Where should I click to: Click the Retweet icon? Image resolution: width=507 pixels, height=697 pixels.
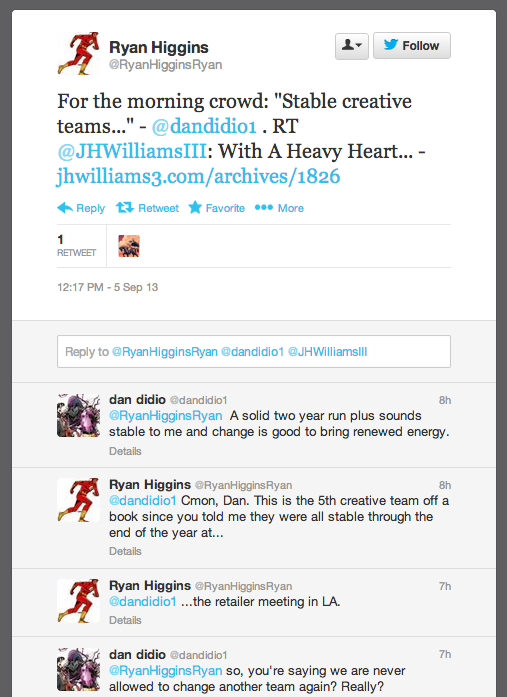pos(124,208)
